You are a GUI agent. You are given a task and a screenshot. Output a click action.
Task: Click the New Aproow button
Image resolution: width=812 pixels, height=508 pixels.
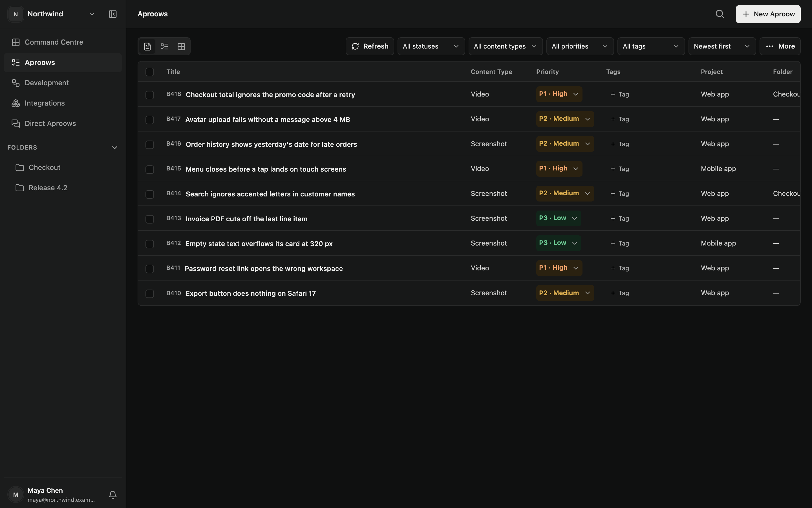click(768, 14)
